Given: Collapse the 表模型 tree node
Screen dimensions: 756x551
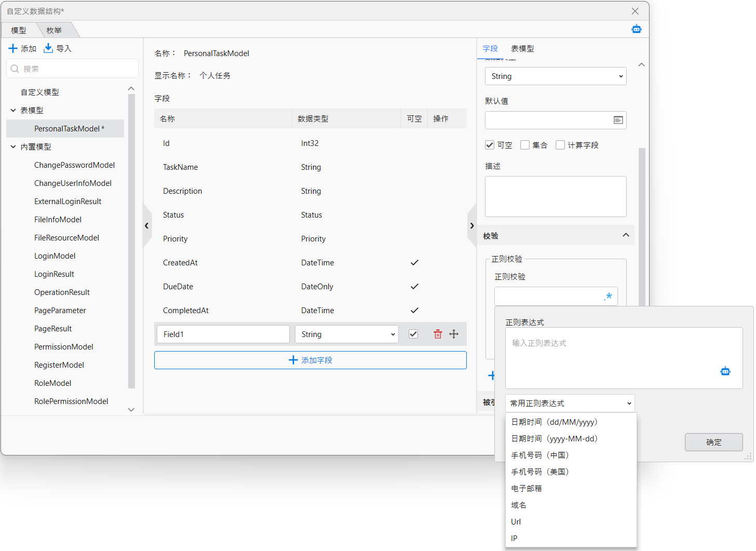Looking at the screenshot, I should [x=14, y=110].
